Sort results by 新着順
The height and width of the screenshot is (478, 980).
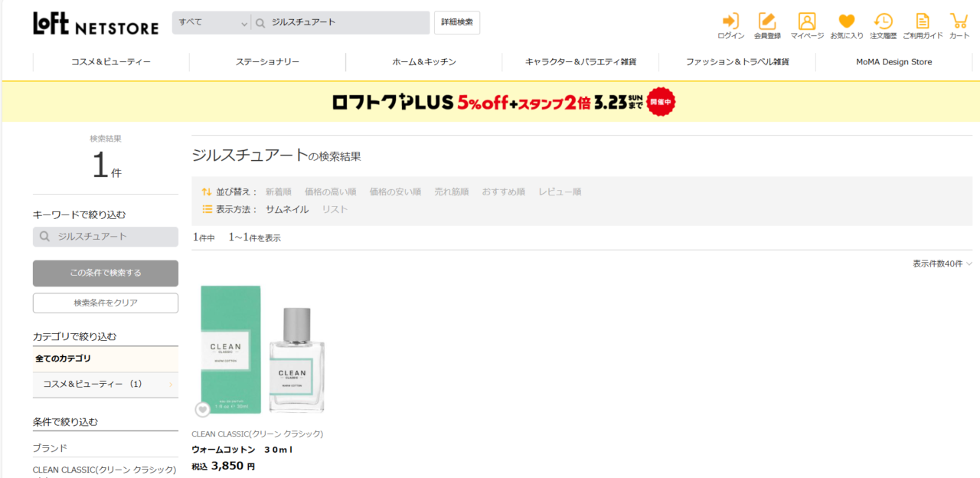(x=279, y=192)
